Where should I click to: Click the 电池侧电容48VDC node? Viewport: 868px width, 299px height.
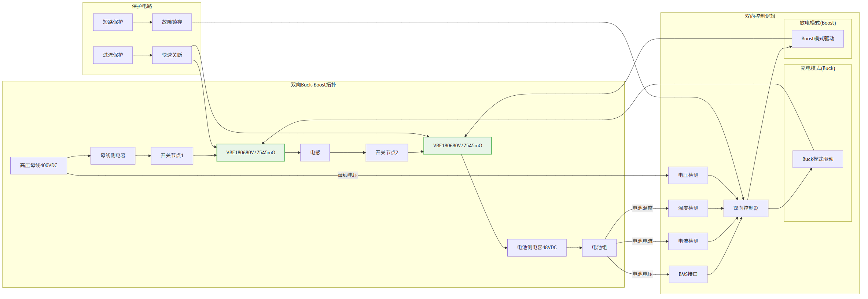tap(537, 248)
